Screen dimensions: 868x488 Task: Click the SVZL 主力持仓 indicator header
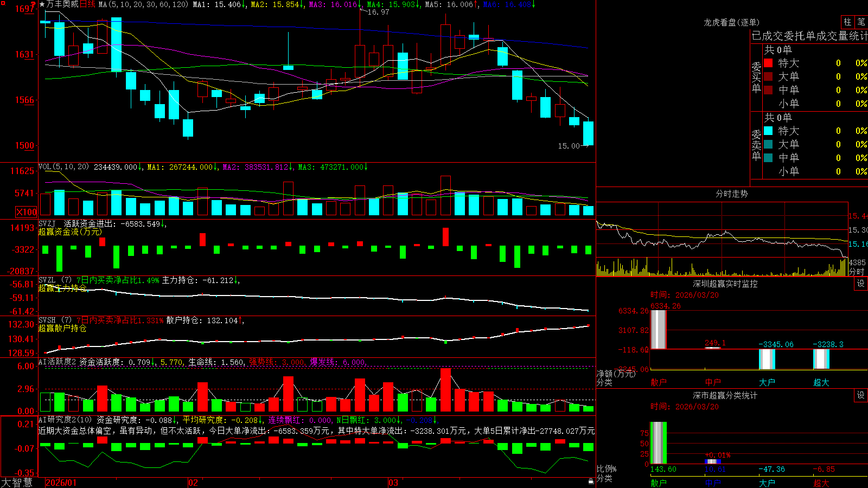[138, 280]
